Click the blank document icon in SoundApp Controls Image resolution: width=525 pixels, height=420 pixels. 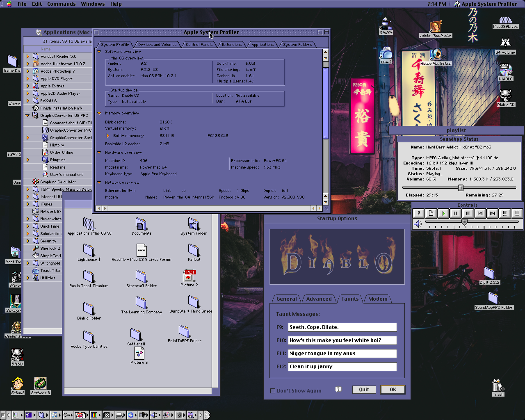point(431,213)
